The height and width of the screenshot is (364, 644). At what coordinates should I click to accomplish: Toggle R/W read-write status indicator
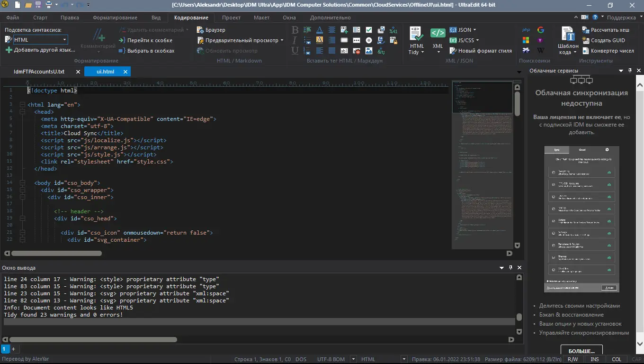point(572,359)
